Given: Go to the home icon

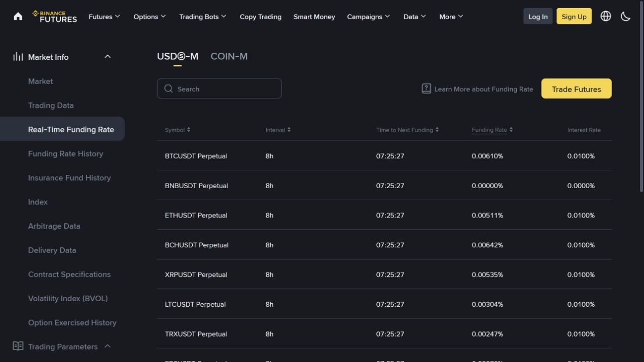Looking at the screenshot, I should [18, 16].
